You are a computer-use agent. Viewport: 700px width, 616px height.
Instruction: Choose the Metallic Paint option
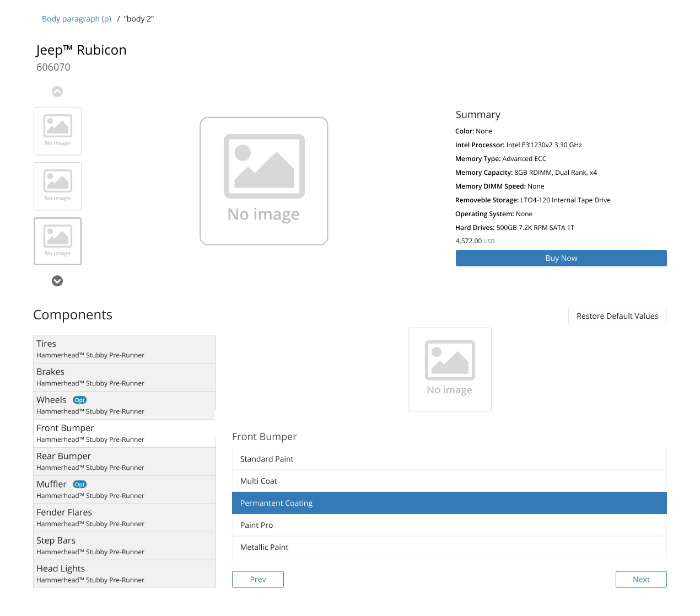click(x=449, y=547)
